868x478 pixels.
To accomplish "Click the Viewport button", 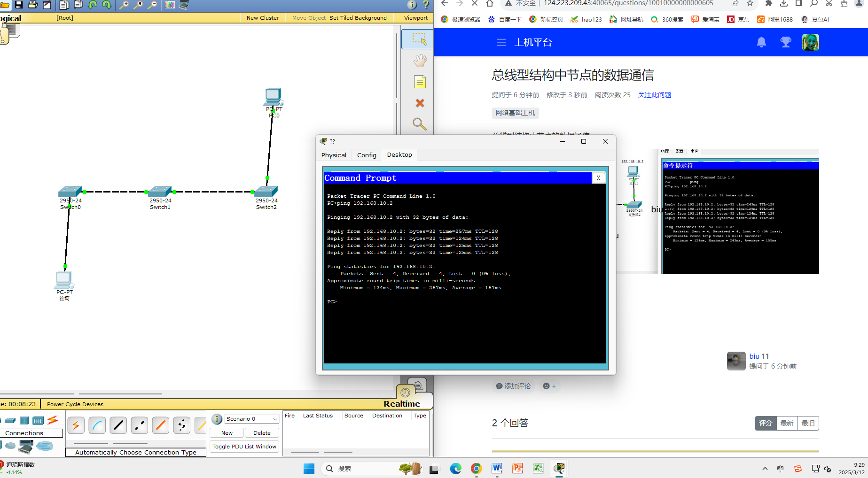I will pos(416,18).
